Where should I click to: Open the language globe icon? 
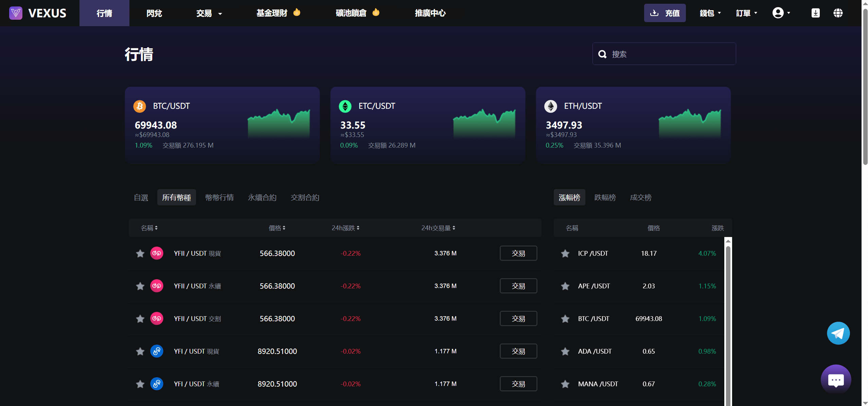click(x=838, y=13)
